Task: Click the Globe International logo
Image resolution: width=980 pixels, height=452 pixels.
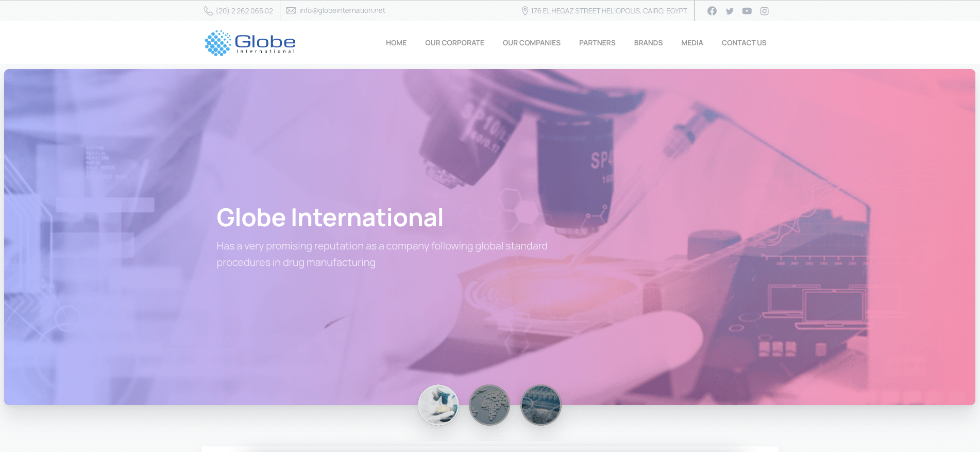Action: [x=250, y=43]
